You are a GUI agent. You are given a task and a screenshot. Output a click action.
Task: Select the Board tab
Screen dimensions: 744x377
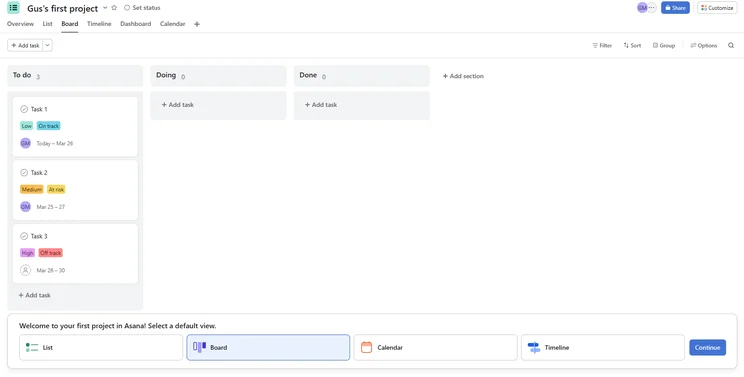point(70,24)
